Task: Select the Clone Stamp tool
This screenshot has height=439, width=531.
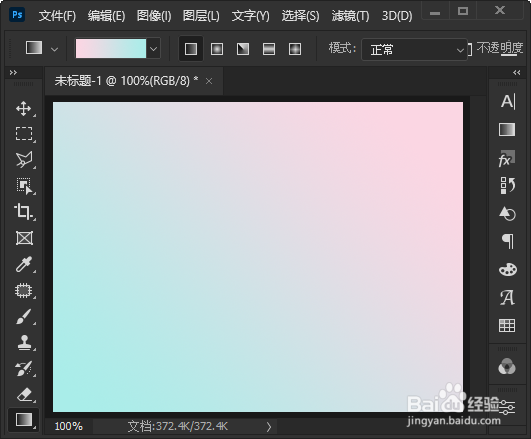Action: [x=24, y=342]
